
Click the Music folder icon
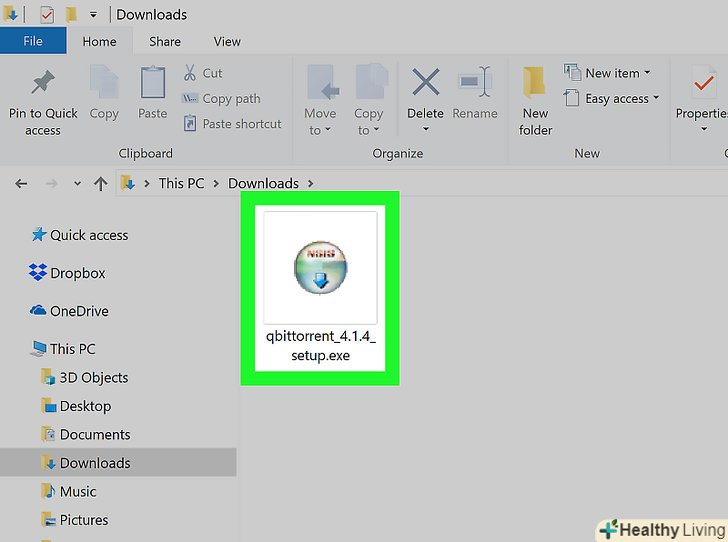48,491
